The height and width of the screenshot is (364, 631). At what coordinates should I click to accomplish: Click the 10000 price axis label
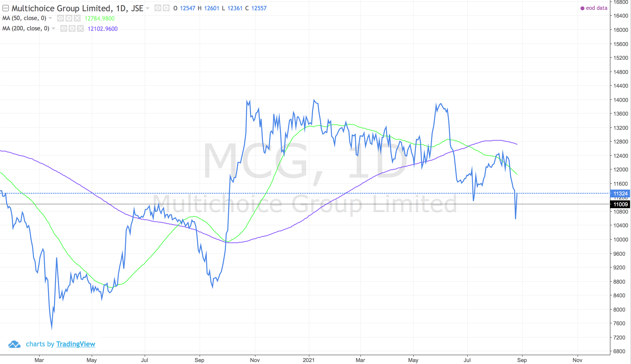(620, 240)
